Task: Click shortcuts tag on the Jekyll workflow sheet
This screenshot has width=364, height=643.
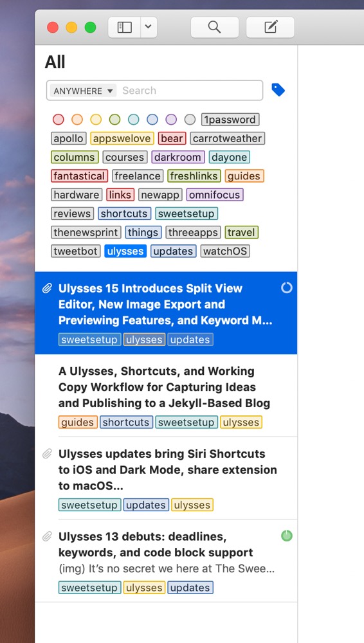Action: click(x=125, y=422)
